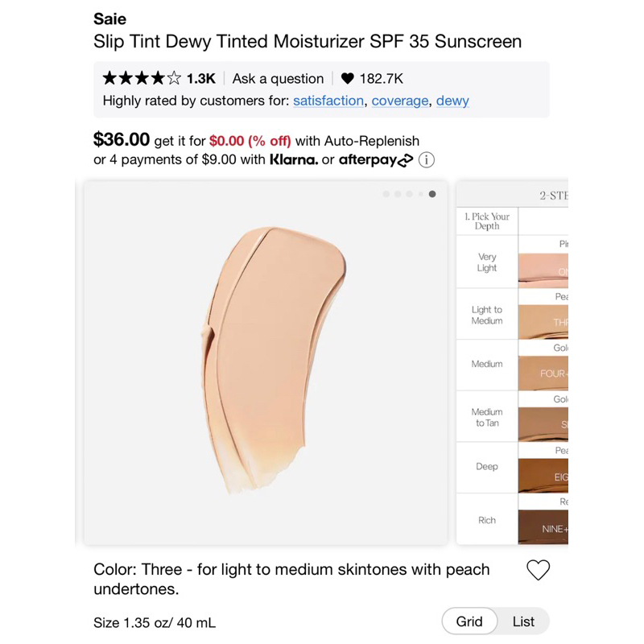Select the third carousel dot indicator
Image resolution: width=644 pixels, height=644 pixels.
point(409,194)
